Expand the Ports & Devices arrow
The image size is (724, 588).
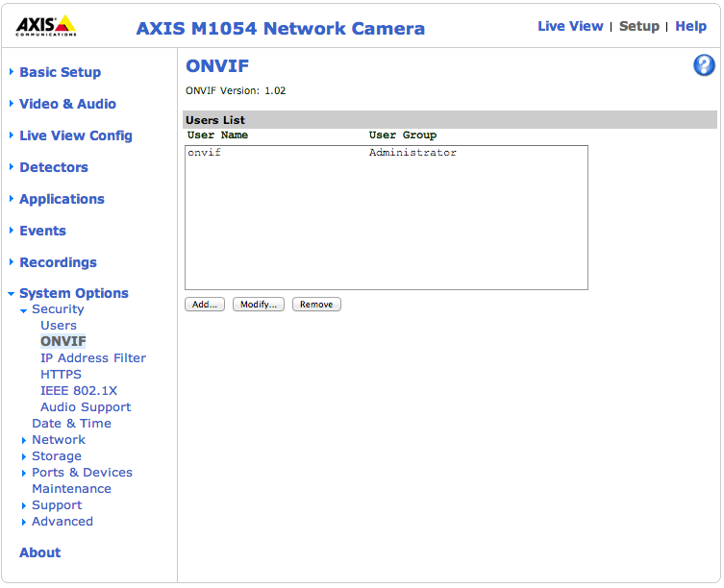[24, 473]
